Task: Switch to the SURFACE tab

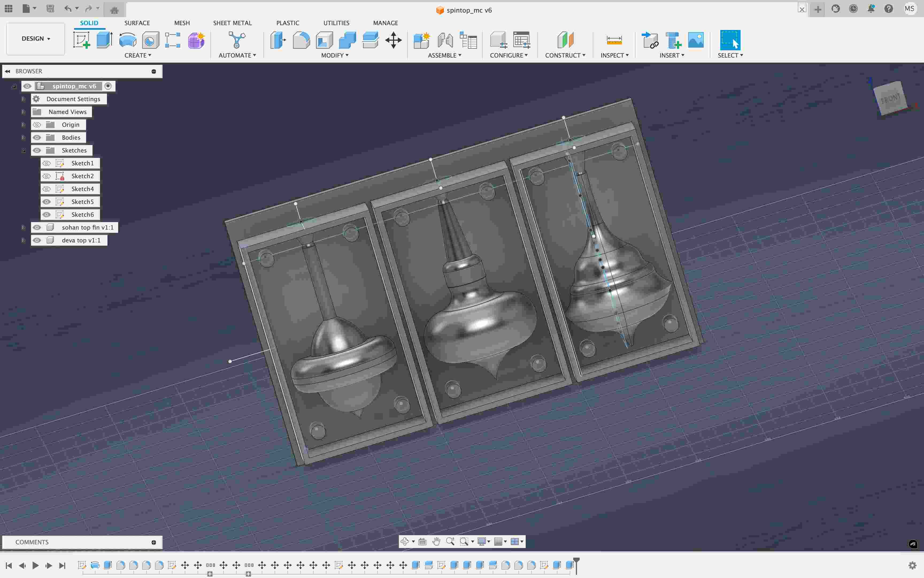Action: click(137, 23)
